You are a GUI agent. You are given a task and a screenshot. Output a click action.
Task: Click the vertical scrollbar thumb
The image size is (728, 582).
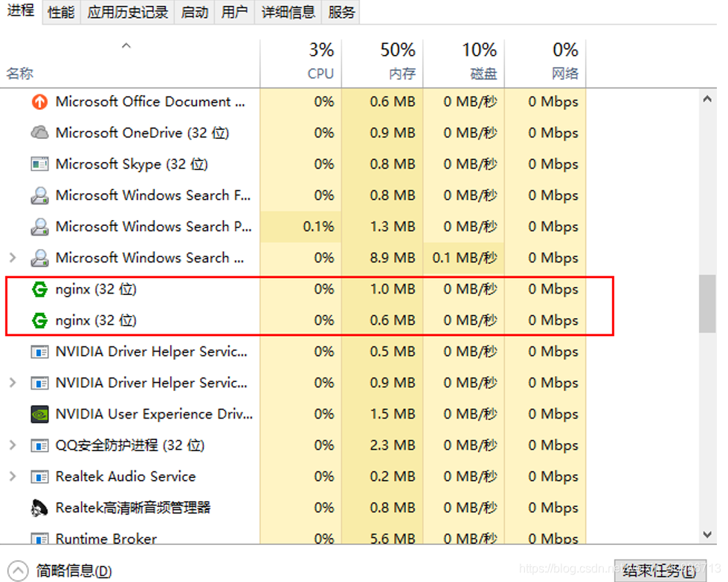708,304
